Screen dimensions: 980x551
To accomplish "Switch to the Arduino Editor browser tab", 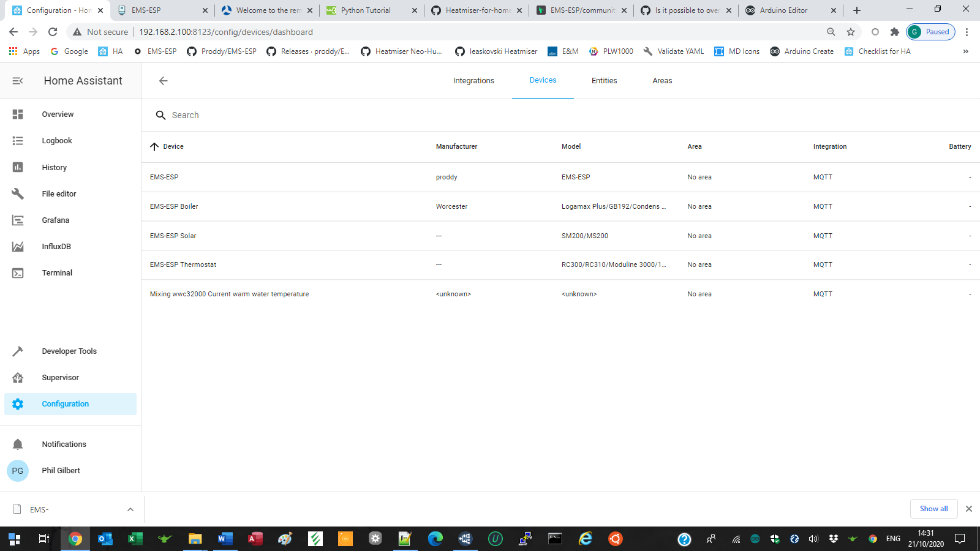I will click(790, 10).
